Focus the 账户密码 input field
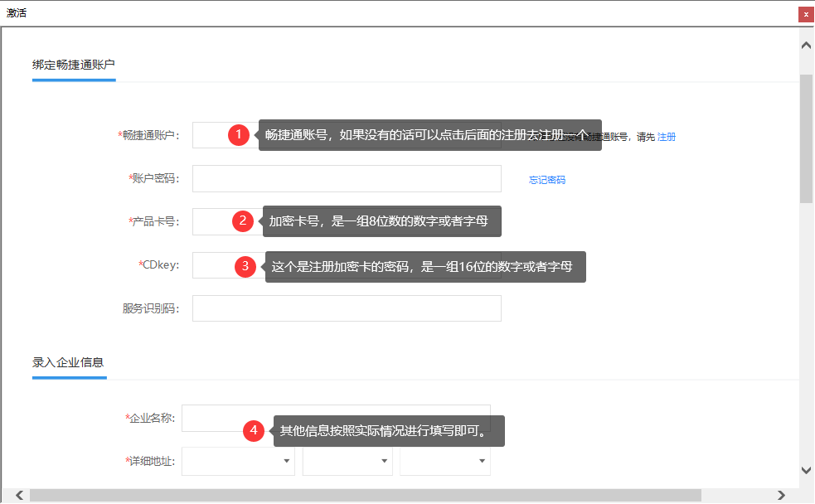815x504 pixels. (347, 178)
